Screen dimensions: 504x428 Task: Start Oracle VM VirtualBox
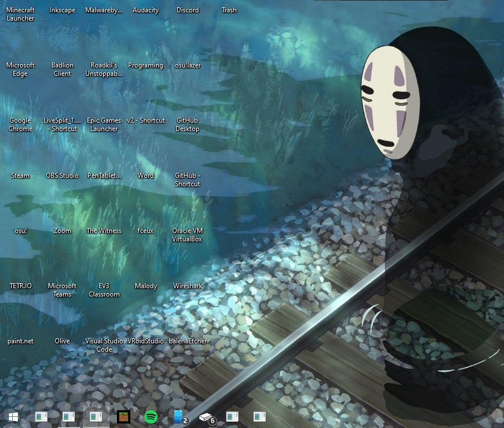tap(187, 235)
